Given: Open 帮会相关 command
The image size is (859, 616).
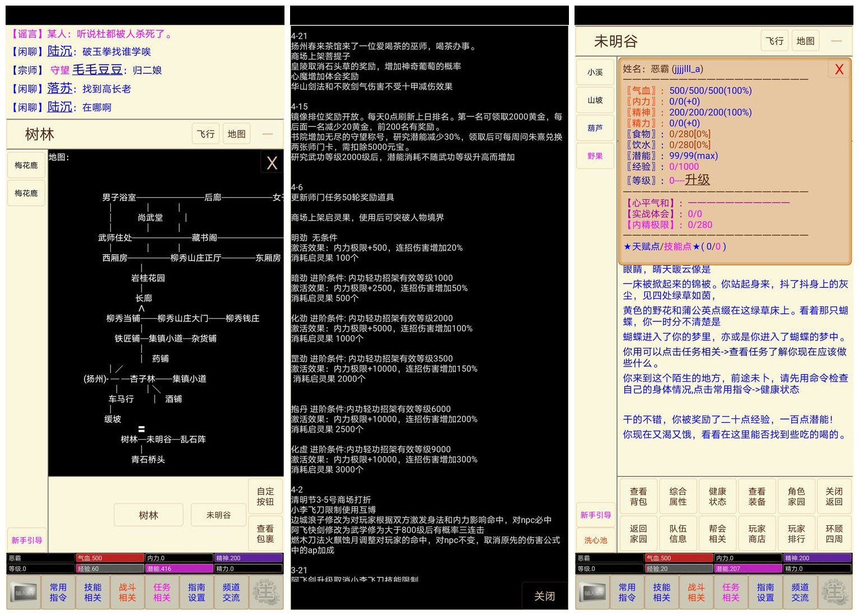Looking at the screenshot, I should 717,534.
